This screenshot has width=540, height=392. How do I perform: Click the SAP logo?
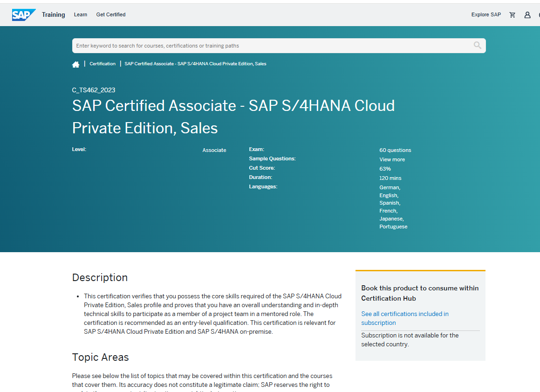(24, 15)
